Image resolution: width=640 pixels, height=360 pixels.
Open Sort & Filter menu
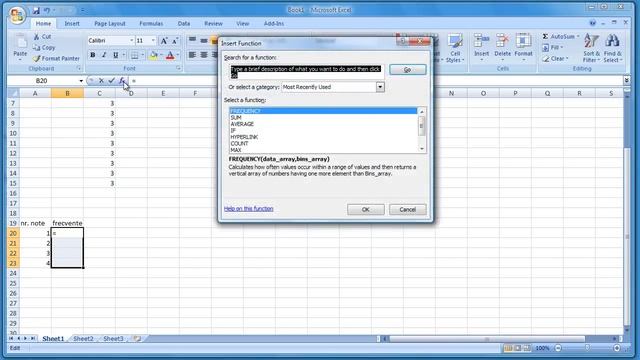591,49
